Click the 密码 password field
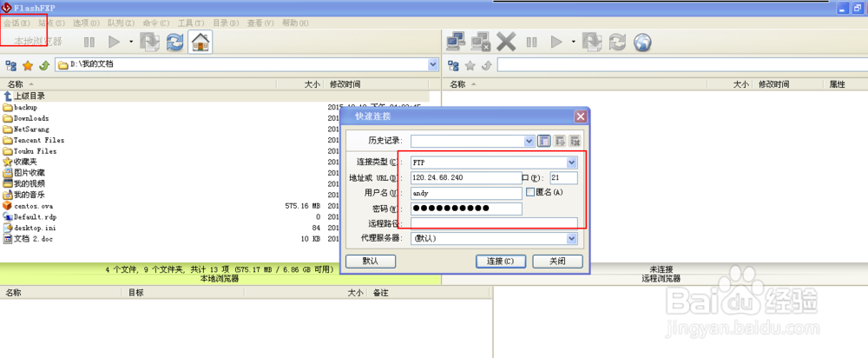This screenshot has width=868, height=358. pyautogui.click(x=466, y=209)
